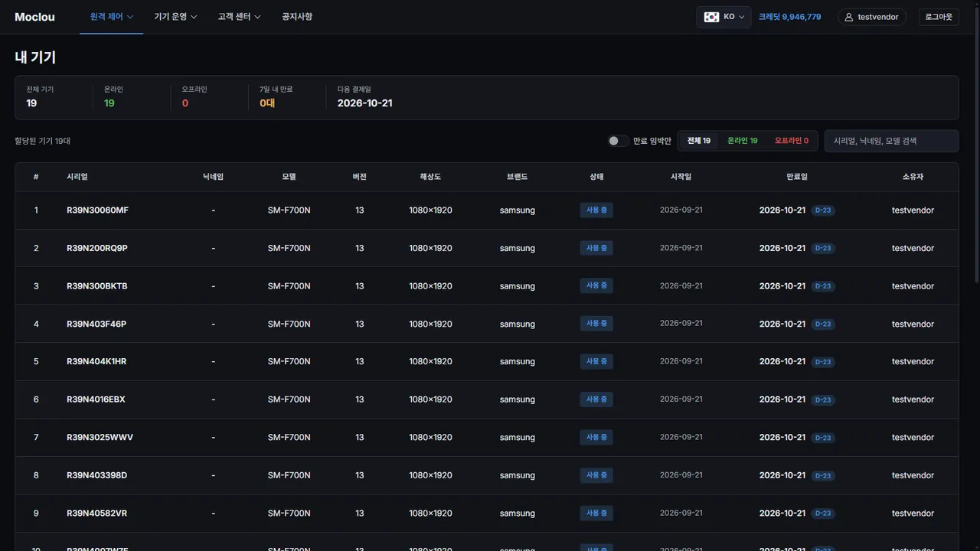The height and width of the screenshot is (551, 980).
Task: Click the 상태 column header
Action: (596, 177)
